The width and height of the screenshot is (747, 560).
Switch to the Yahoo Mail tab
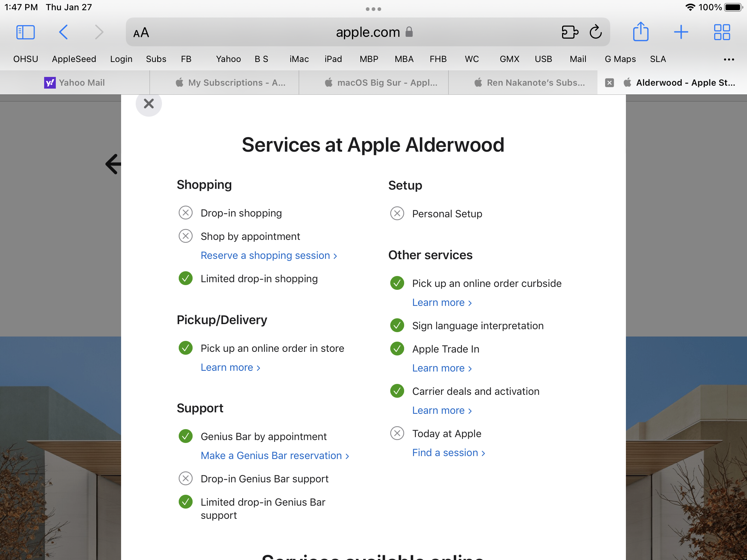tap(75, 83)
